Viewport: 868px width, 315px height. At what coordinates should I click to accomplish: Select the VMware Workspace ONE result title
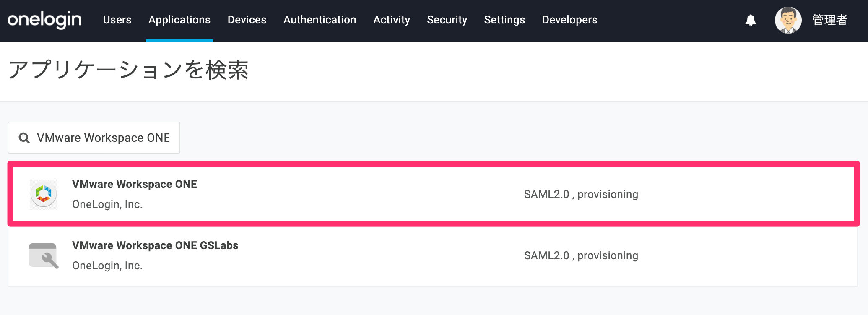click(135, 184)
